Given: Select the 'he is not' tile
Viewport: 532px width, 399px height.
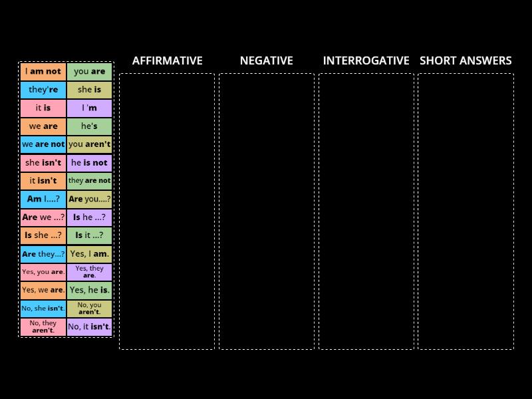Looking at the screenshot, I should pos(90,162).
